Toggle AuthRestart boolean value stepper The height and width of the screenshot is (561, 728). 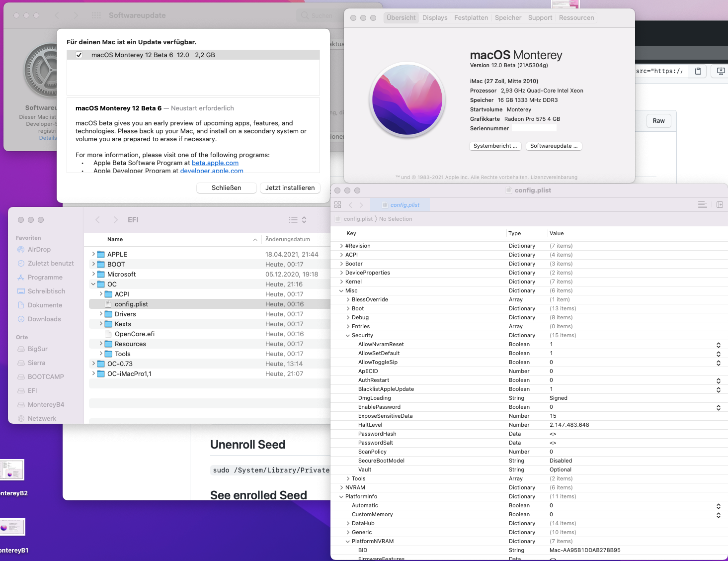click(x=719, y=380)
